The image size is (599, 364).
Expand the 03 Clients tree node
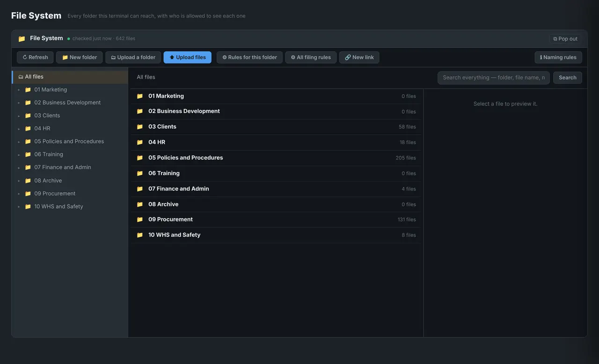[x=19, y=116]
